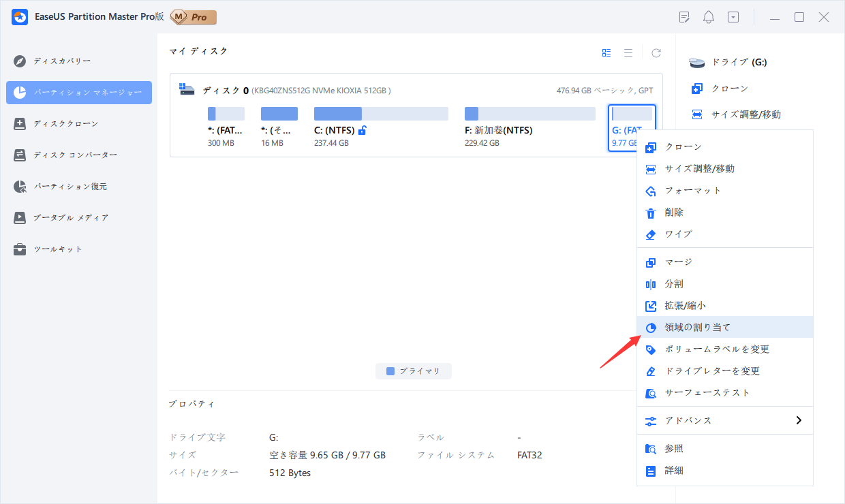Click クローン in the right panel
This screenshot has width=845, height=504.
[x=729, y=89]
